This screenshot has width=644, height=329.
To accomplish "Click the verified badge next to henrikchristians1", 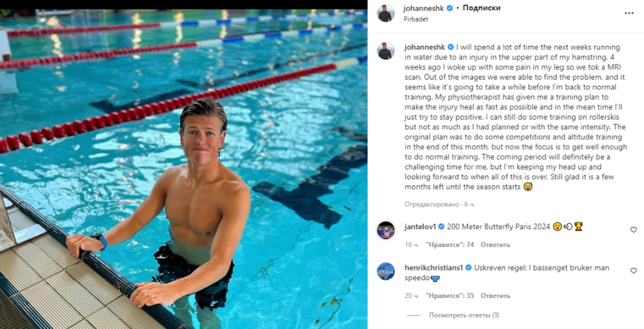I will 468,268.
